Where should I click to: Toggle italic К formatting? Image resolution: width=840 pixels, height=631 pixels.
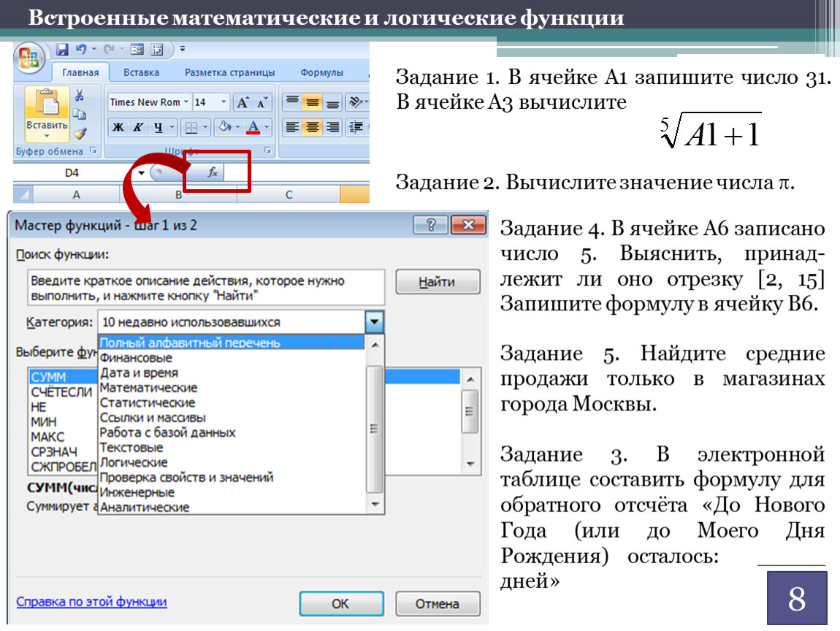[x=137, y=128]
